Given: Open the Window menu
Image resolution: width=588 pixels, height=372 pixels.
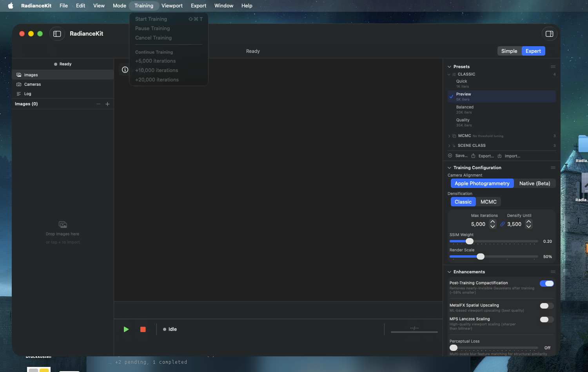Looking at the screenshot, I should (x=224, y=5).
